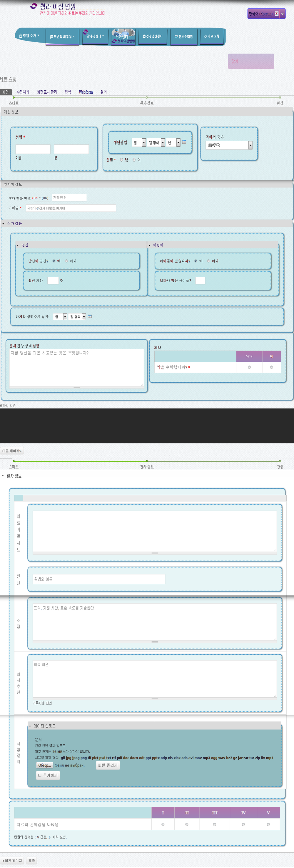Select urgency level III radio button

pyautogui.click(x=214, y=824)
